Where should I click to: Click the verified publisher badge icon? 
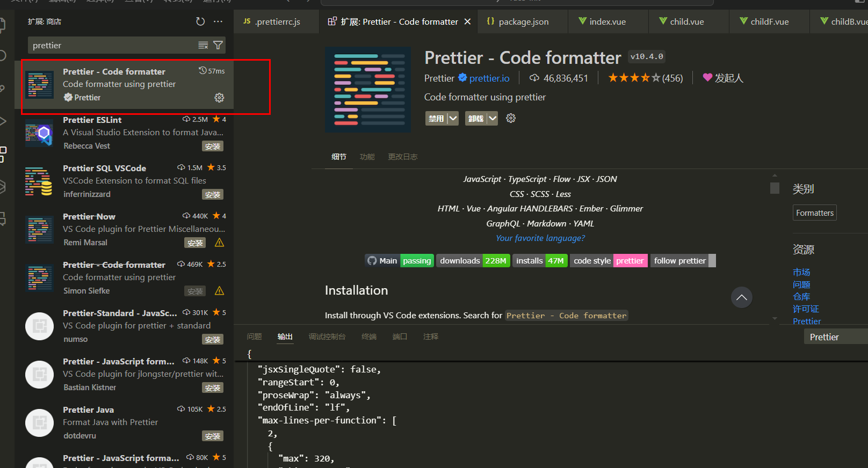[x=462, y=78]
